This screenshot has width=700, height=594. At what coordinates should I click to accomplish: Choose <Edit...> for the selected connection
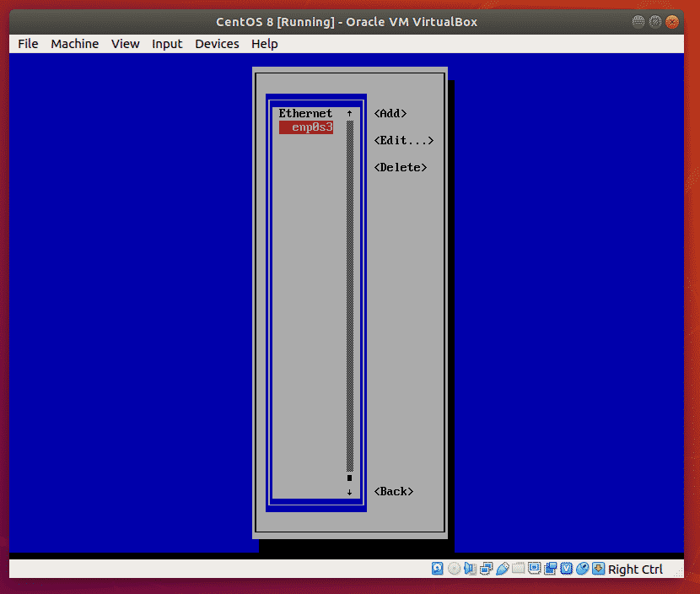tap(403, 141)
